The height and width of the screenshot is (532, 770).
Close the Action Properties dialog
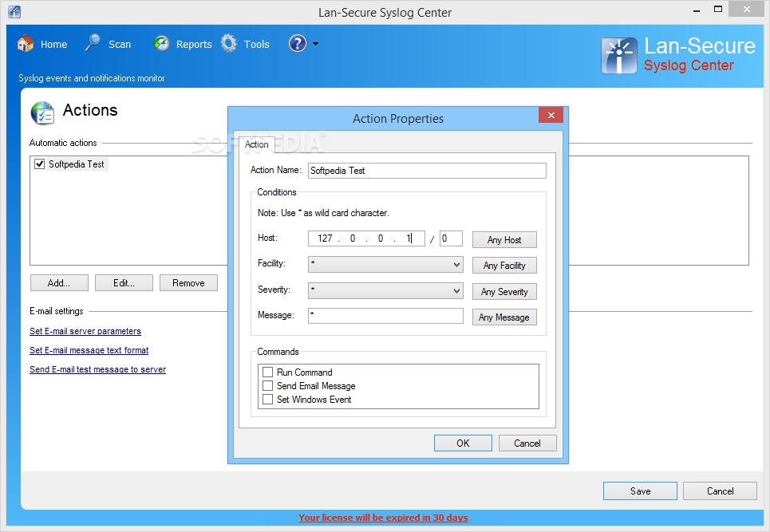coord(551,116)
